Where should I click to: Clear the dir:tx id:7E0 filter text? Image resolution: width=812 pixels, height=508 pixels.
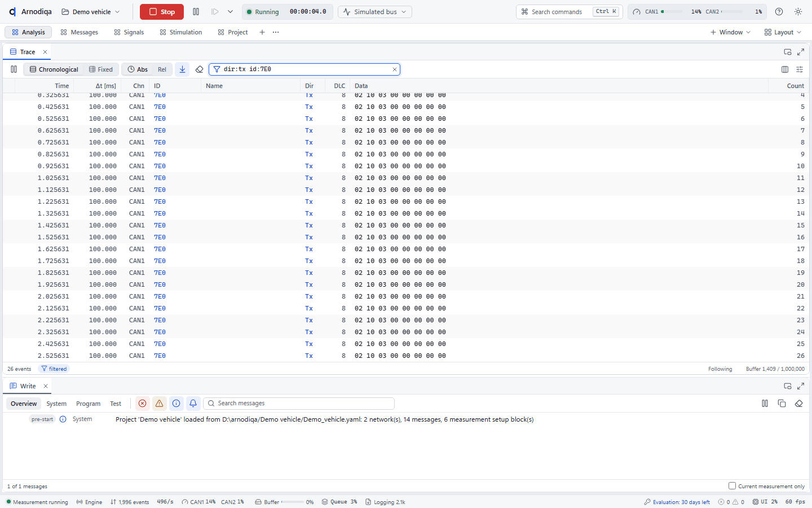click(395, 69)
